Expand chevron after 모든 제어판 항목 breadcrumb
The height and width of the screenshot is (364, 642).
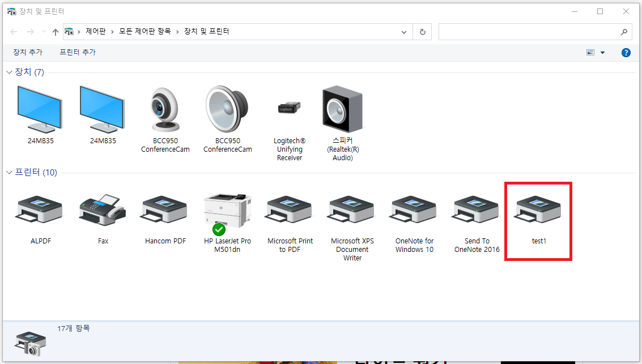pos(177,32)
